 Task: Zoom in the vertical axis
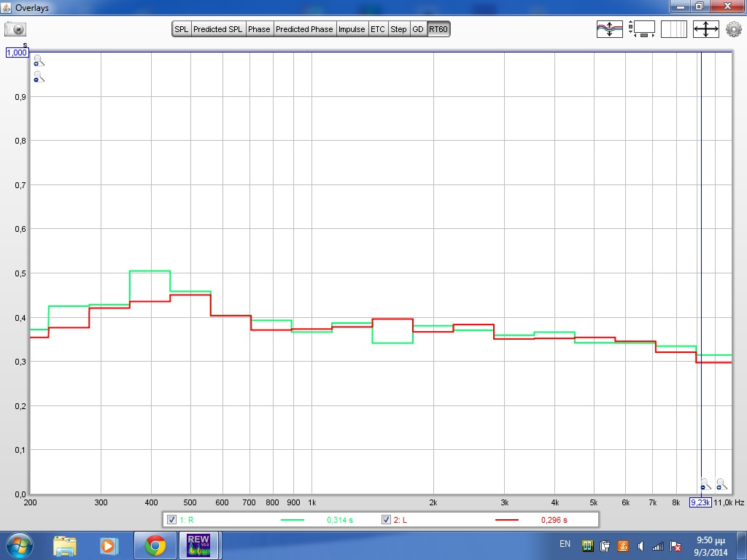[x=39, y=62]
